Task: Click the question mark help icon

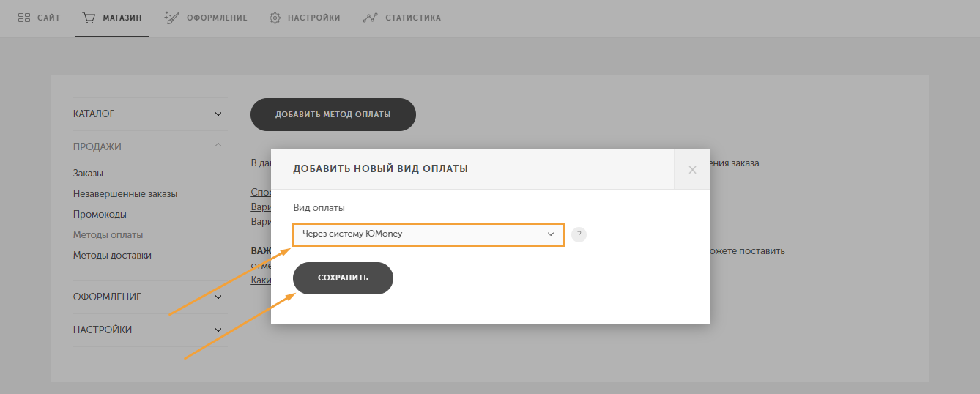Action: pos(579,234)
